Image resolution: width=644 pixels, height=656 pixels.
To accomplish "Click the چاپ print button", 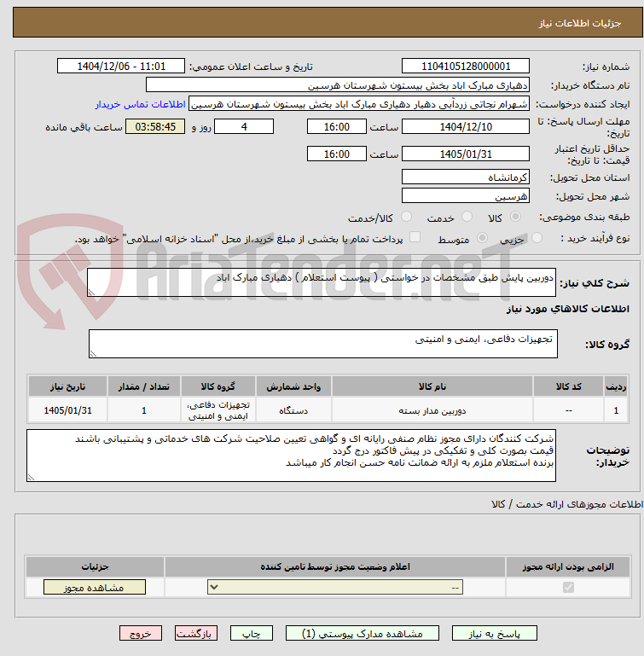I will pyautogui.click(x=252, y=634).
